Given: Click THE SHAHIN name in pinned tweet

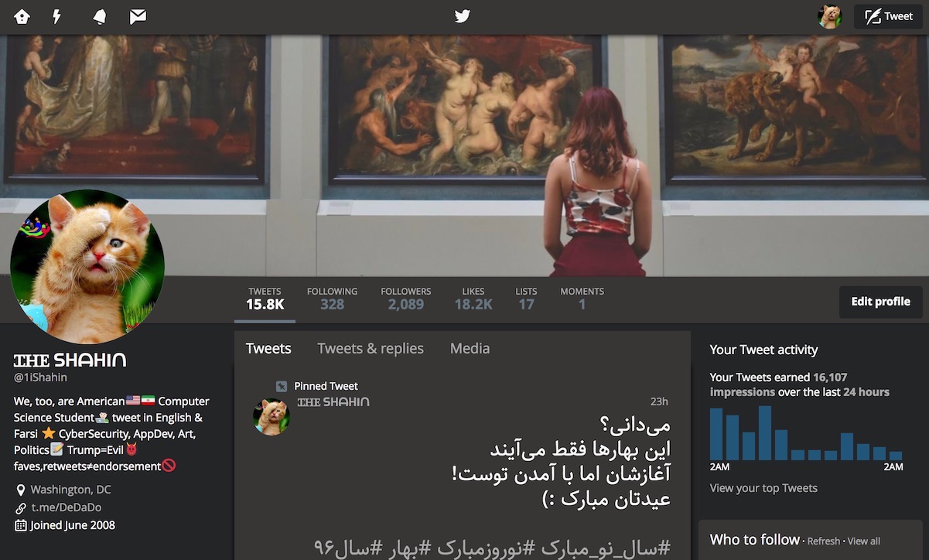Looking at the screenshot, I should [x=333, y=402].
